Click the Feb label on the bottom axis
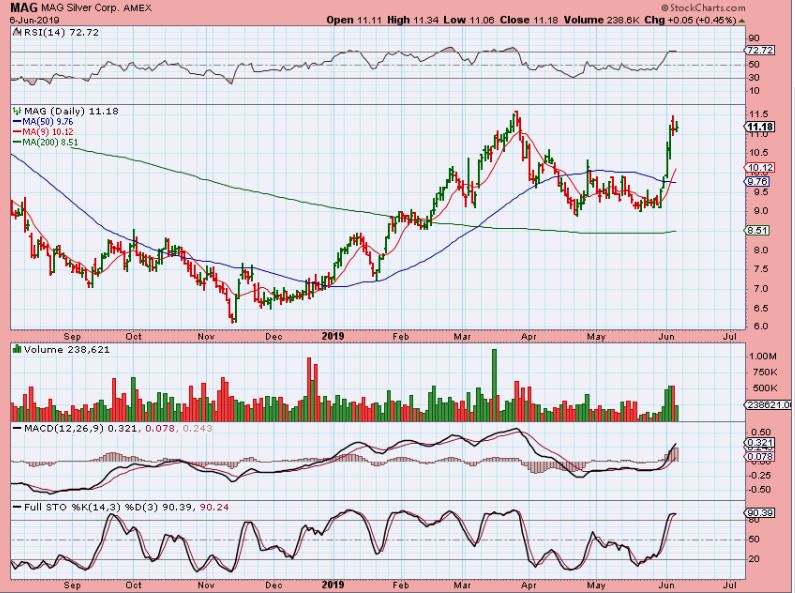 pyautogui.click(x=401, y=585)
